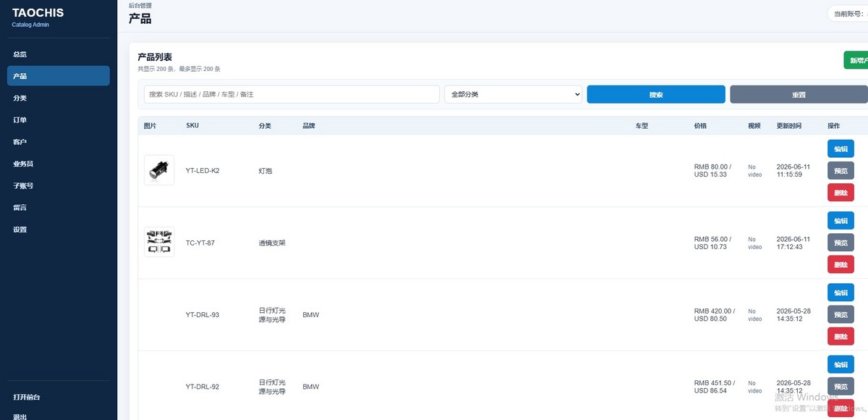868x420 pixels.
Task: Open the TC-YT-87 product thumbnail
Action: click(159, 243)
